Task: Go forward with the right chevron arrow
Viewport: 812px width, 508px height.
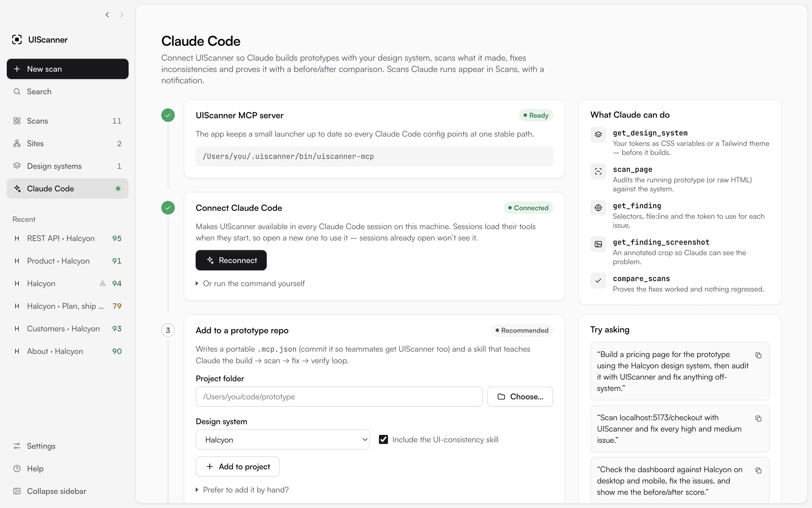Action: click(x=121, y=15)
